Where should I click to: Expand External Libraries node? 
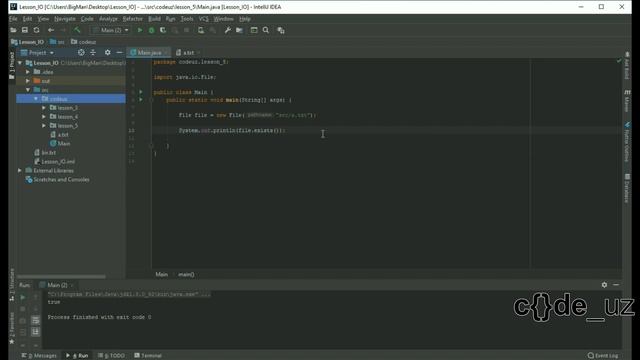pos(20,171)
